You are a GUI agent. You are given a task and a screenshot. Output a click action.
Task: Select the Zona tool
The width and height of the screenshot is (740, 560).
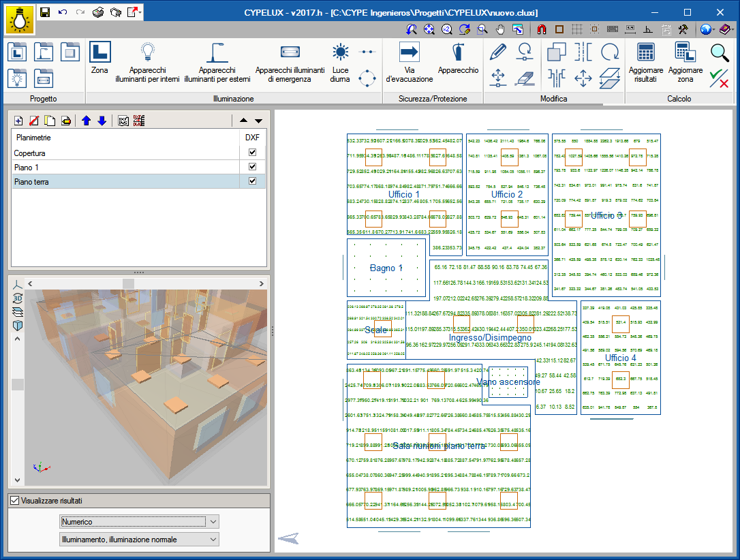coord(100,57)
